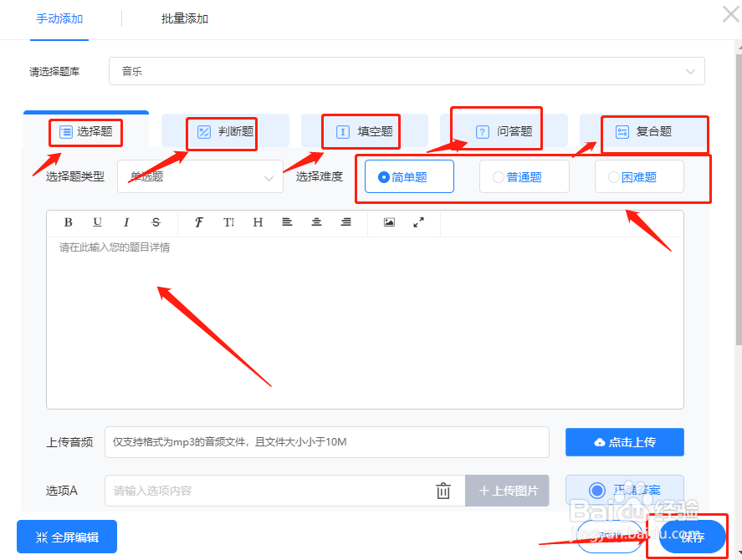
Task: Toggle italic formatting in the editor
Action: click(126, 222)
